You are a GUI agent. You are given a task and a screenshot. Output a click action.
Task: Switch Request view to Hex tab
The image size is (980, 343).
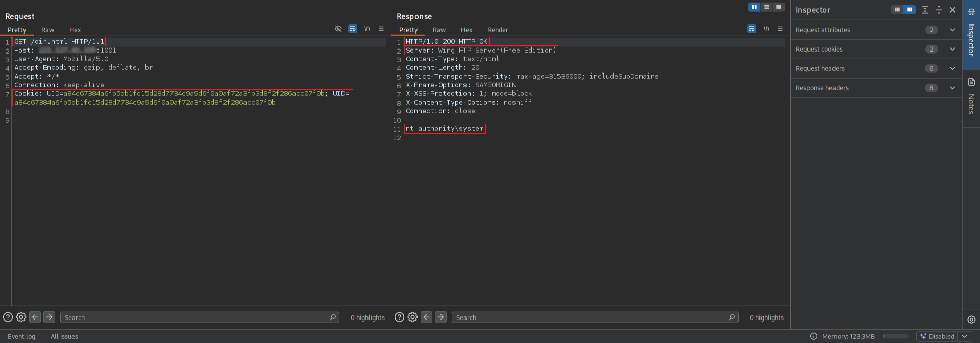point(75,30)
